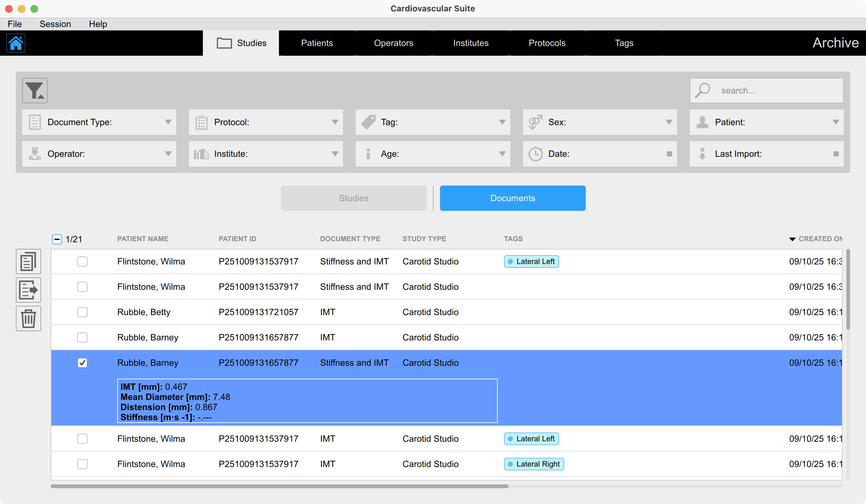Open the Session menu

(55, 24)
